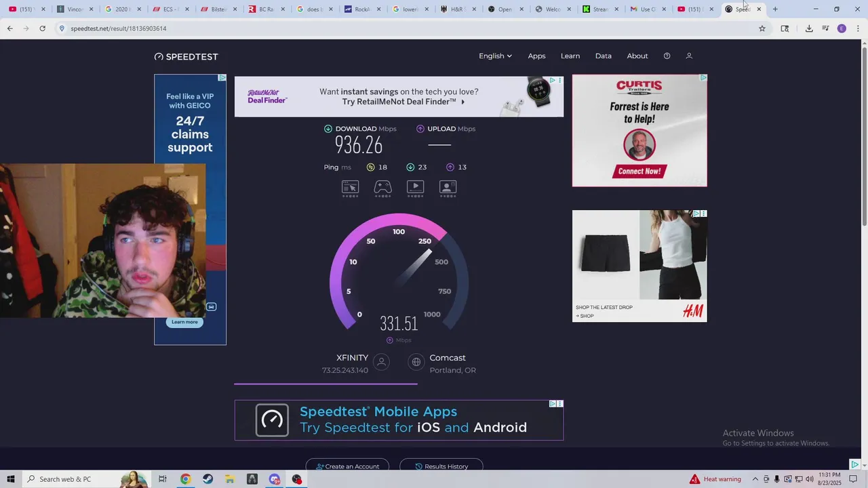Click the Speedtest Mobile Apps banner
The height and width of the screenshot is (488, 868).
click(399, 420)
